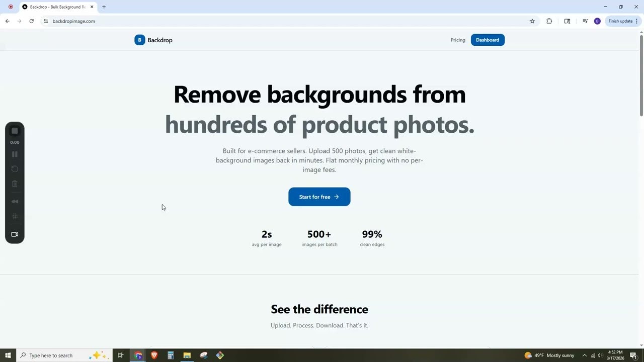Expand hidden system tray icons

585,355
